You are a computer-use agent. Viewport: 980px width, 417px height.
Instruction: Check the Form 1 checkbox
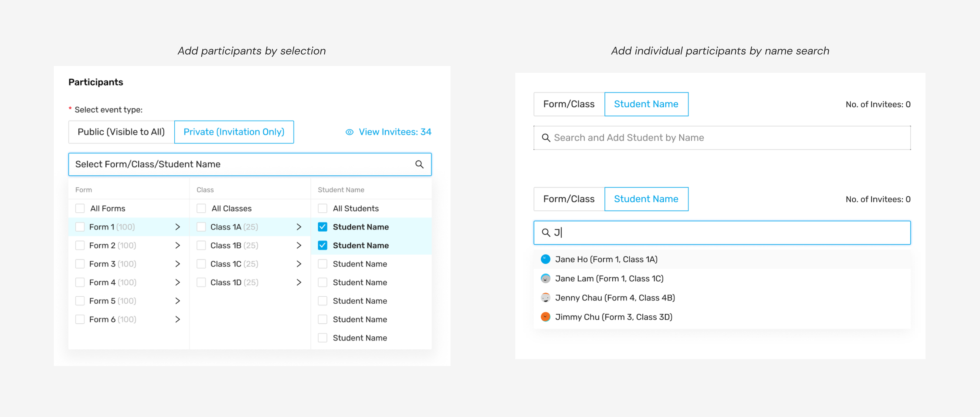coord(80,227)
